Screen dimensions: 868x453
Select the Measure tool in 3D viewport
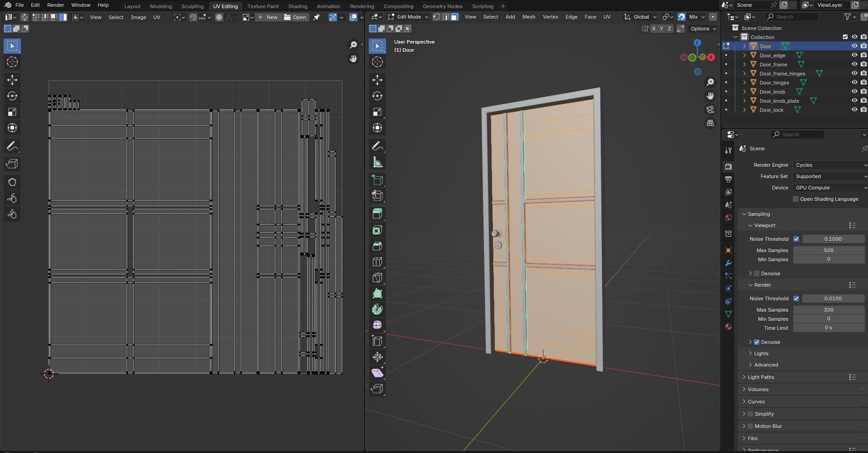pos(377,162)
